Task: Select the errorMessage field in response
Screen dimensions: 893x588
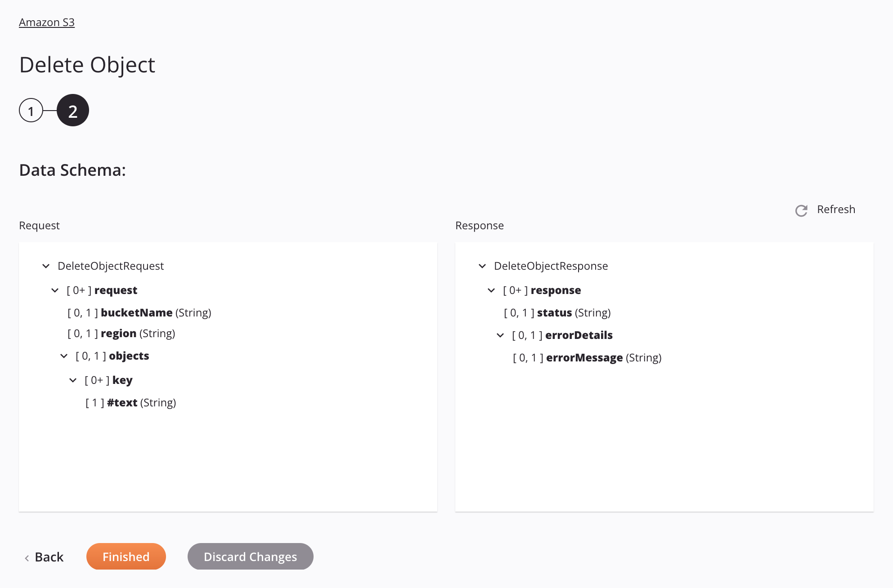Action: [584, 357]
